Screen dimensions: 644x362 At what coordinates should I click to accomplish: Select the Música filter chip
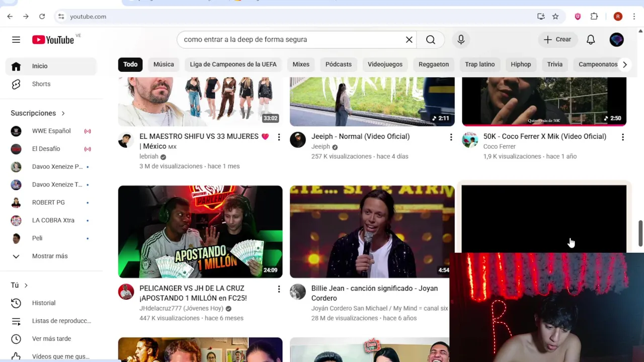pyautogui.click(x=164, y=64)
